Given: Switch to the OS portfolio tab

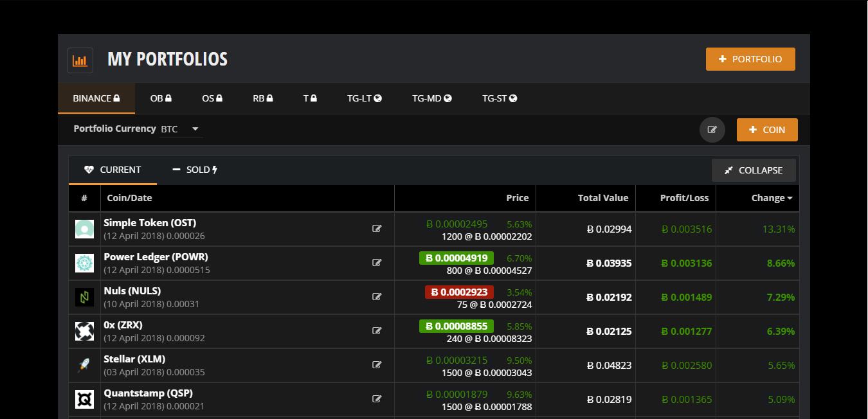Looking at the screenshot, I should pyautogui.click(x=212, y=98).
